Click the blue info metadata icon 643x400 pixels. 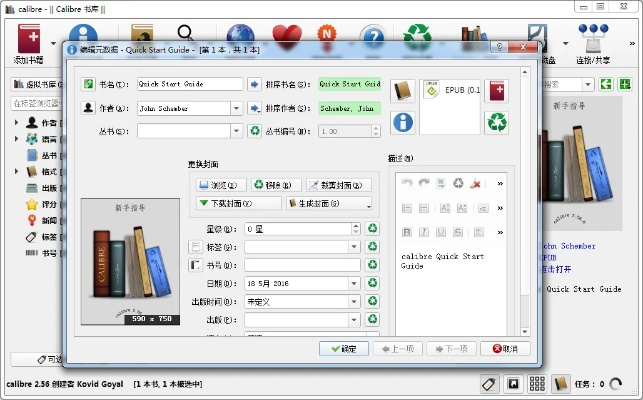402,122
